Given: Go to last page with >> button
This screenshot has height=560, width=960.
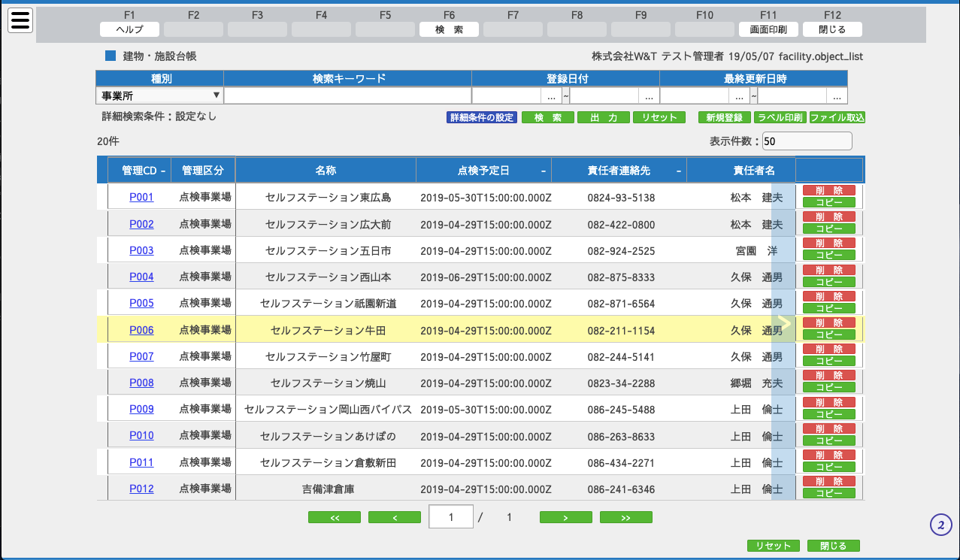Looking at the screenshot, I should click(626, 517).
